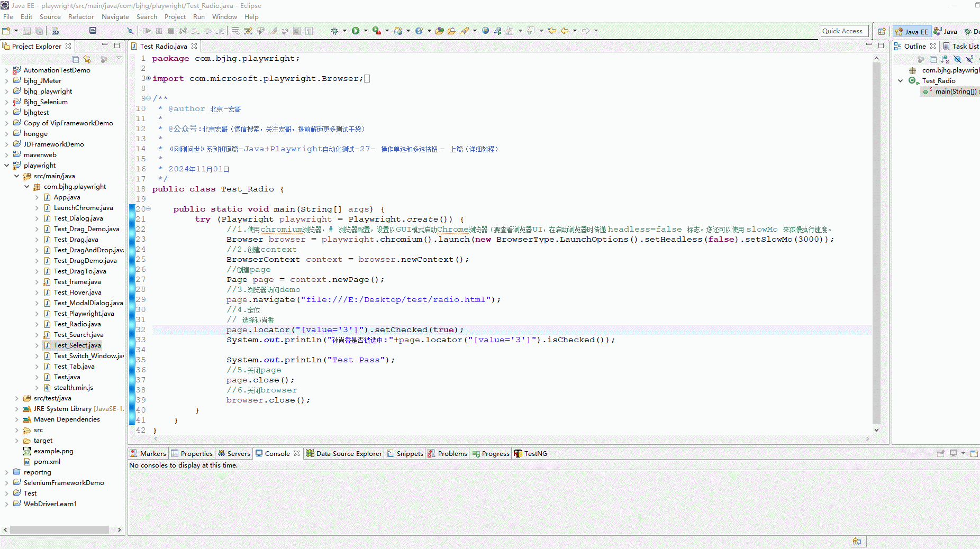Click the Sort alphabetically icon in Outline
The height and width of the screenshot is (549, 980).
point(945,59)
